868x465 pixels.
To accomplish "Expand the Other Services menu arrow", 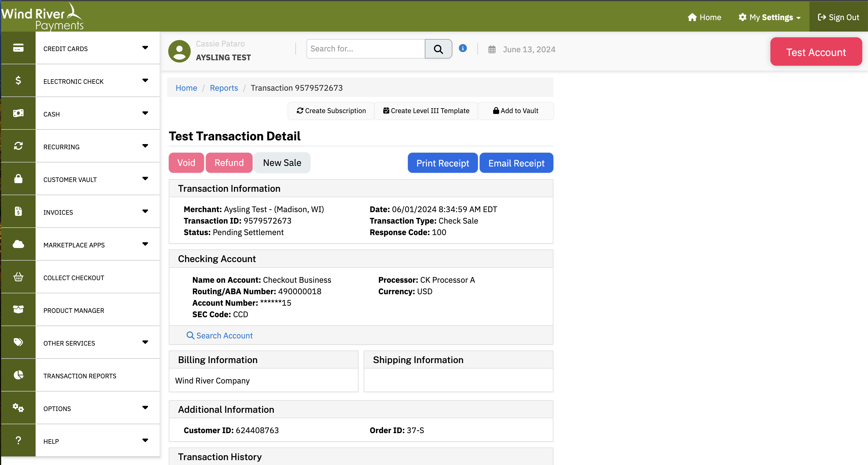I will (145, 342).
